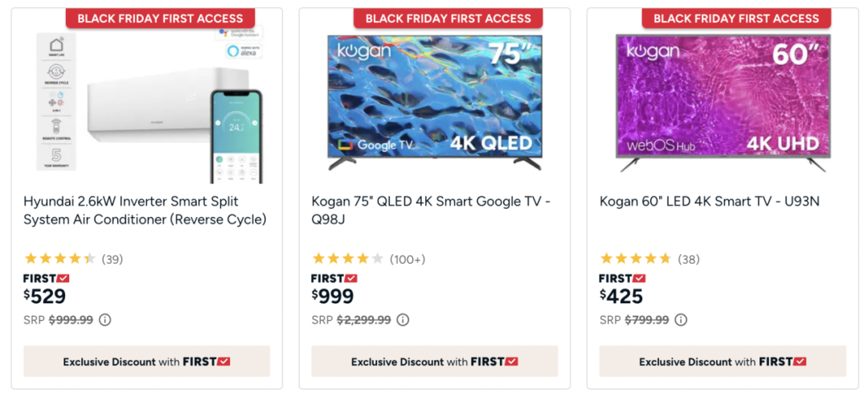Click SRP info icon beside $799.99

click(x=681, y=320)
